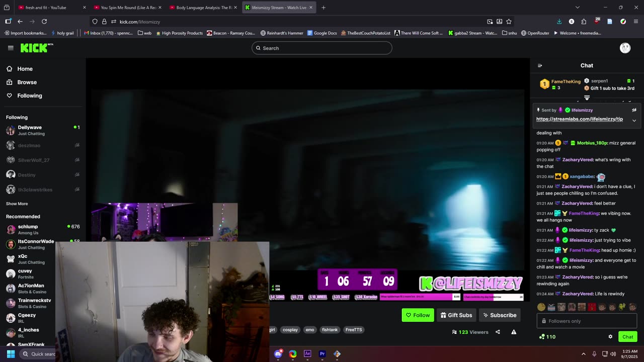The height and width of the screenshot is (362, 644).
Task: Open Premiere Pro from the taskbar
Action: coord(322,354)
